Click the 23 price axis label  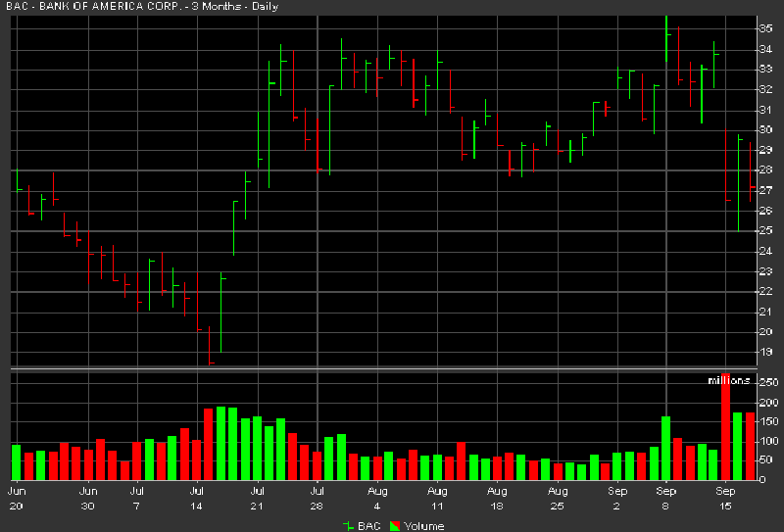pos(765,271)
